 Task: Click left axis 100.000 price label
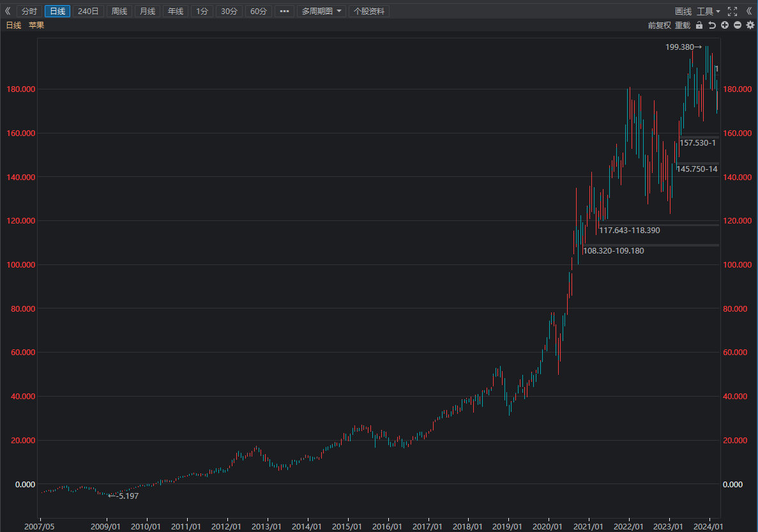click(21, 264)
